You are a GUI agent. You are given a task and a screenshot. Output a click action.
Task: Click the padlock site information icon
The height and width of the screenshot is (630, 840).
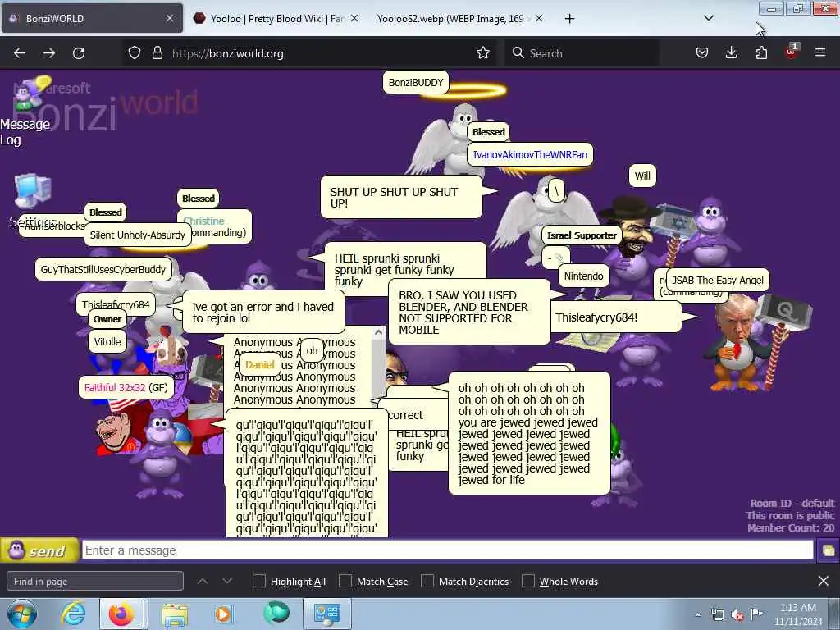point(157,53)
